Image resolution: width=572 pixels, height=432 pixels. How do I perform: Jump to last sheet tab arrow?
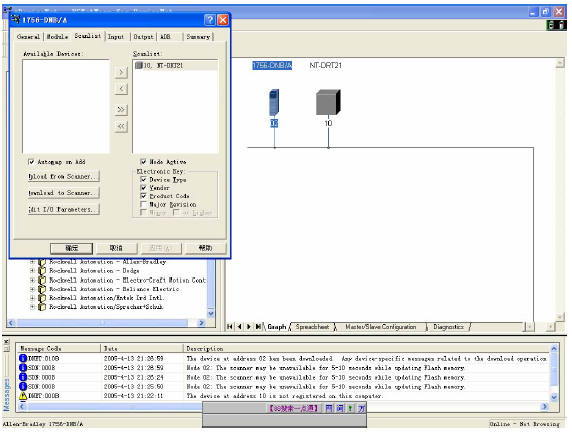point(258,327)
